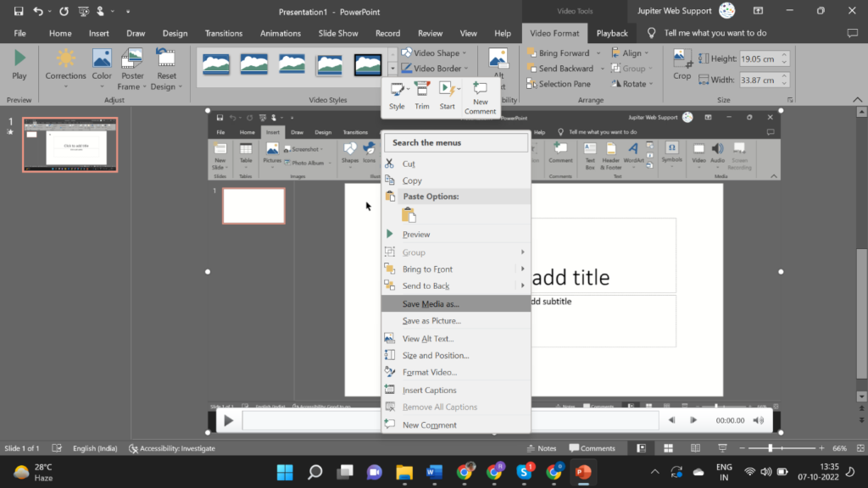The image size is (868, 488).
Task: Play the video using player control bar
Action: coord(228,421)
